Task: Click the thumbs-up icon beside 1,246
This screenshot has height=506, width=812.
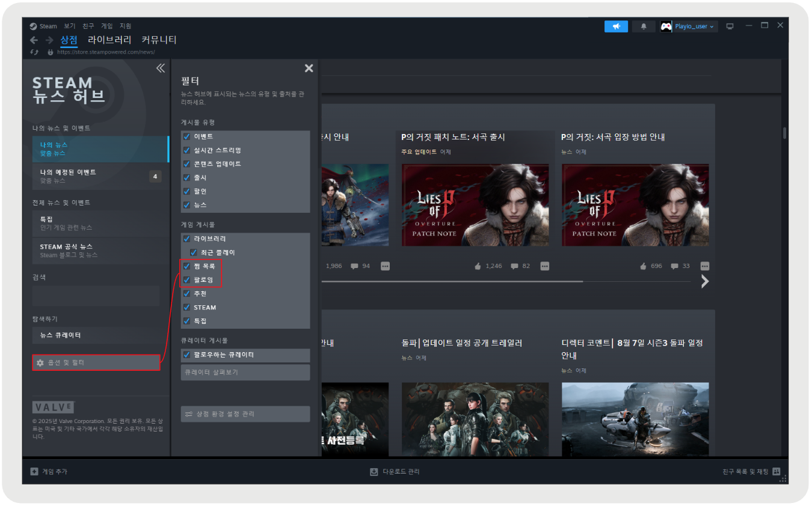Action: click(x=478, y=266)
